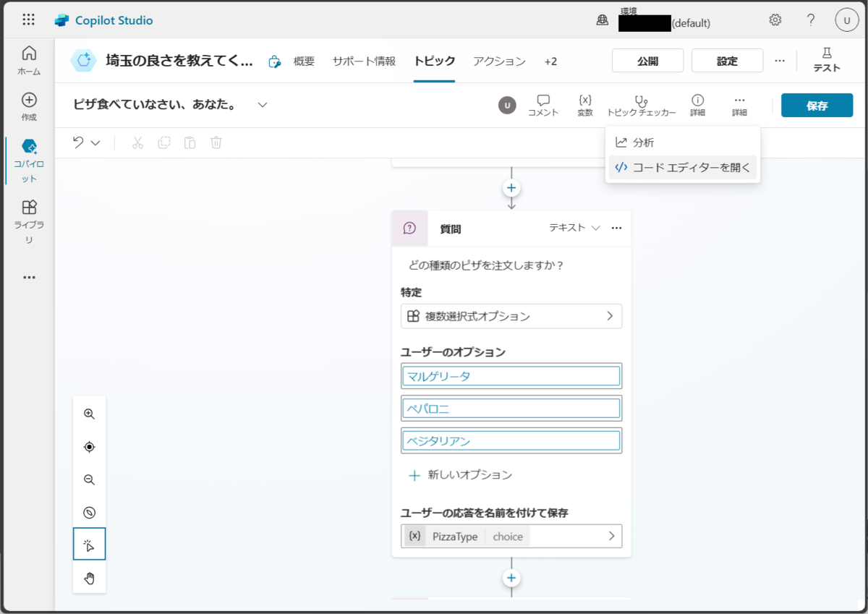868x614 pixels.
Task: Open コパイロット in the sidebar
Action: tap(29, 161)
